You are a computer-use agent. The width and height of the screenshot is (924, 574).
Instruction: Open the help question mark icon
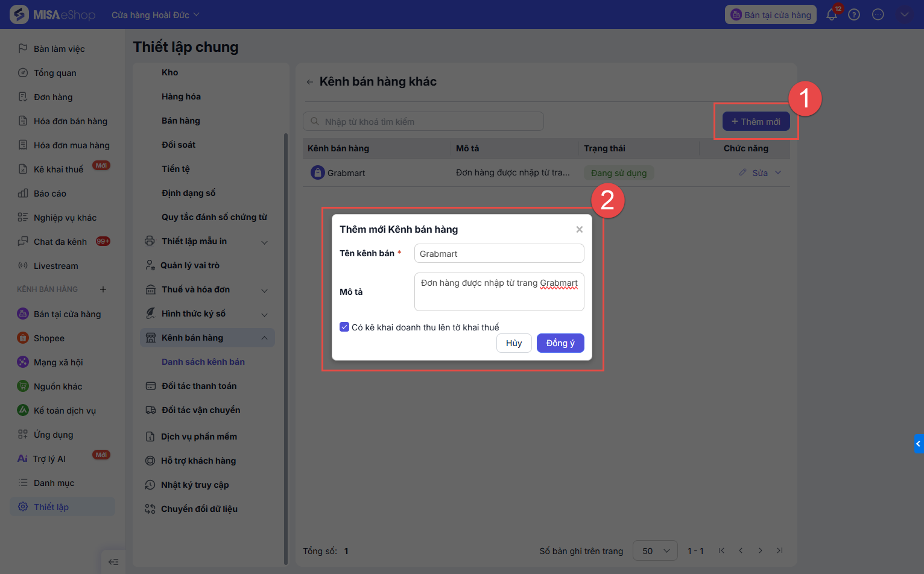854,14
